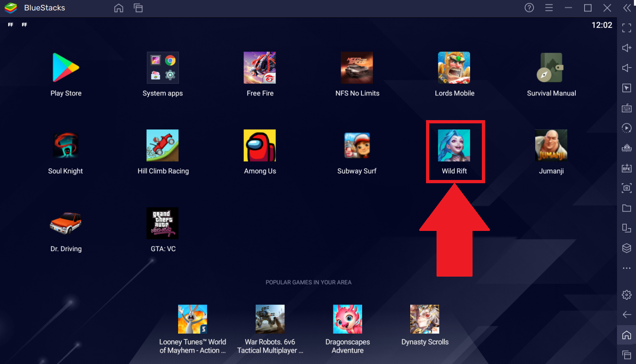
Task: Open the GTA: VC game
Action: pos(163,223)
